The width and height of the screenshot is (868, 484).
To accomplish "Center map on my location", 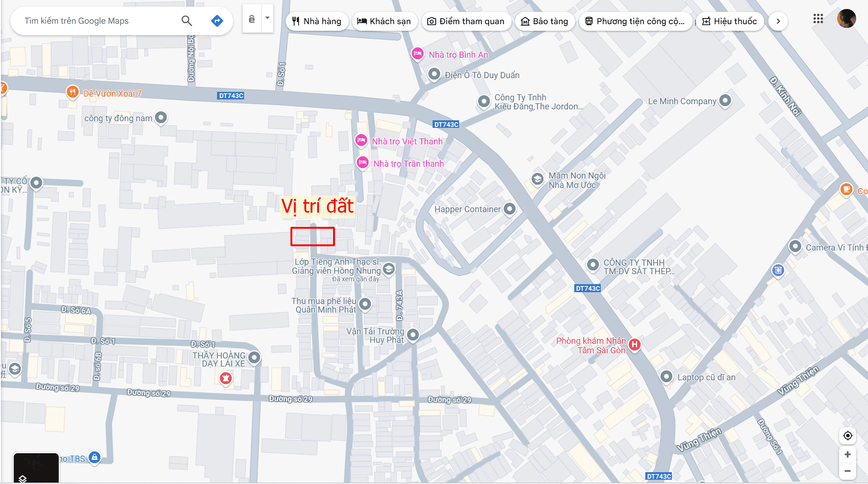I will tap(848, 435).
